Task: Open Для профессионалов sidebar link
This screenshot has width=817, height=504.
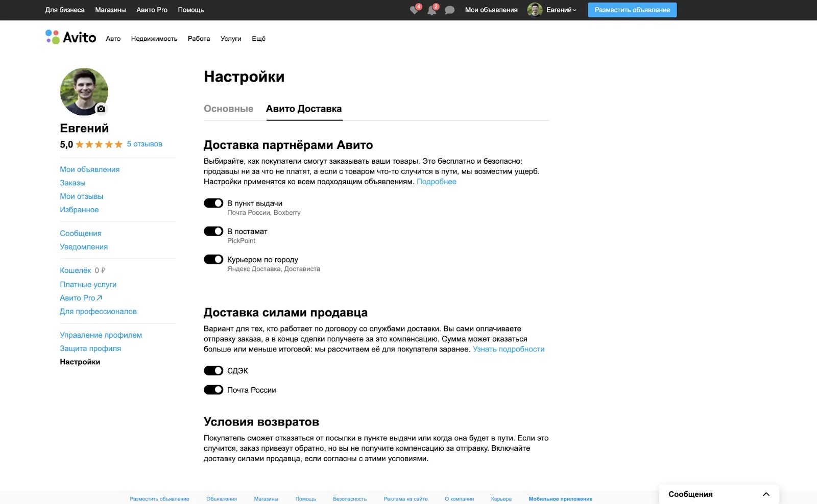Action: click(98, 311)
